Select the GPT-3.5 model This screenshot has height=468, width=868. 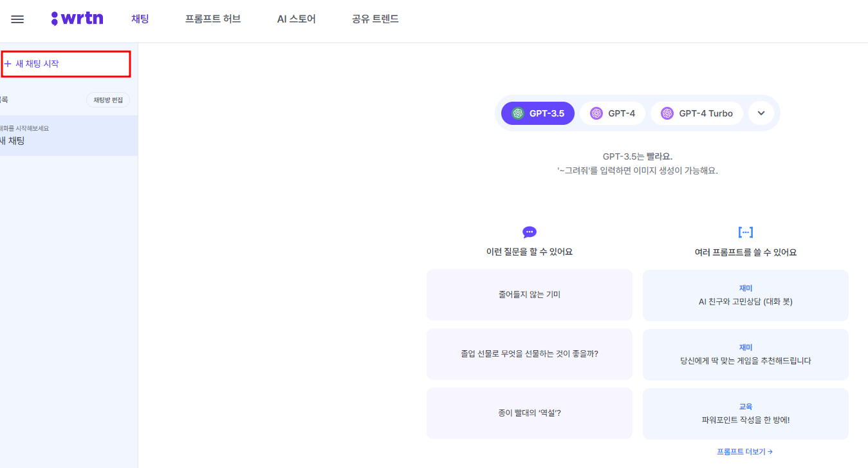[538, 113]
